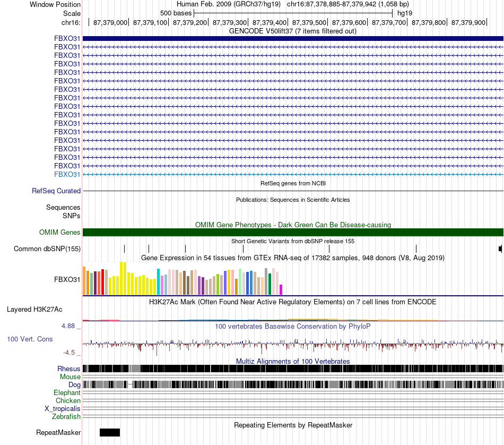Open the 100 vertebrates PhyloP conservation title
Screen dimensions: 504x445
[293, 327]
